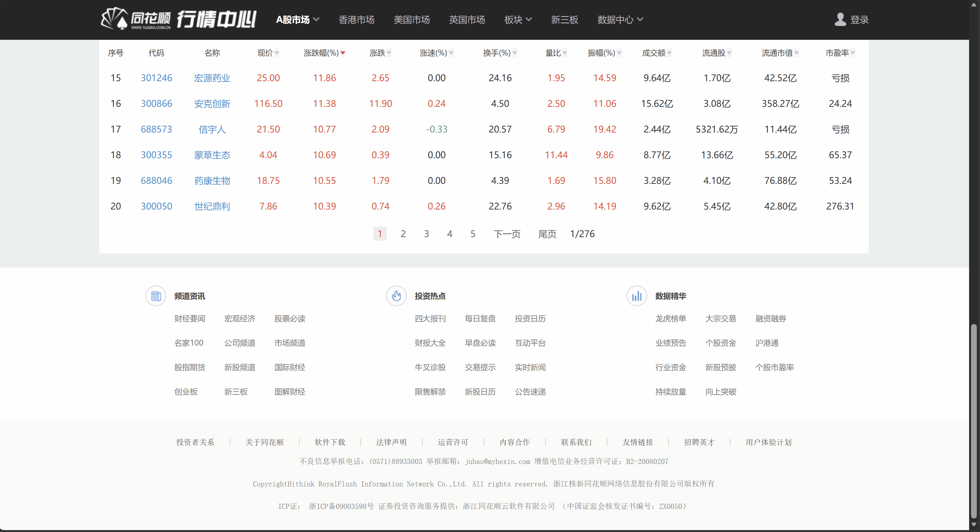
Task: Go to 下一页 of results
Action: coord(507,234)
